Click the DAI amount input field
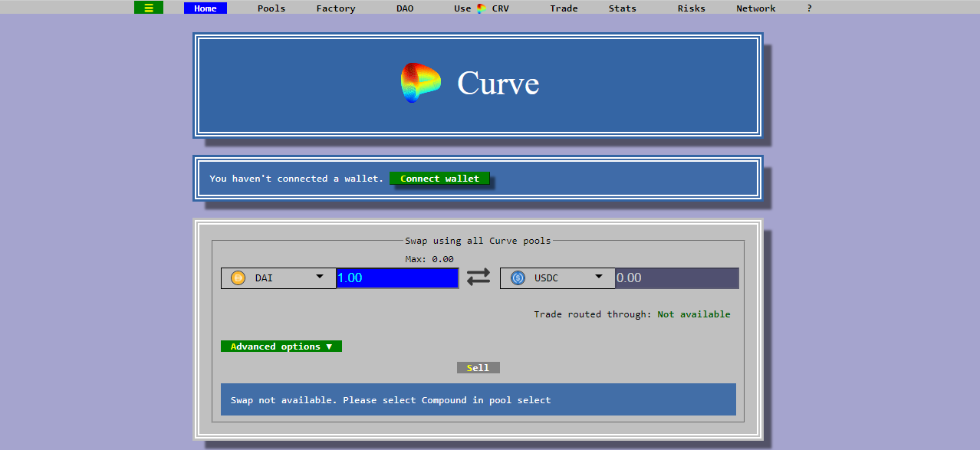 coord(397,278)
